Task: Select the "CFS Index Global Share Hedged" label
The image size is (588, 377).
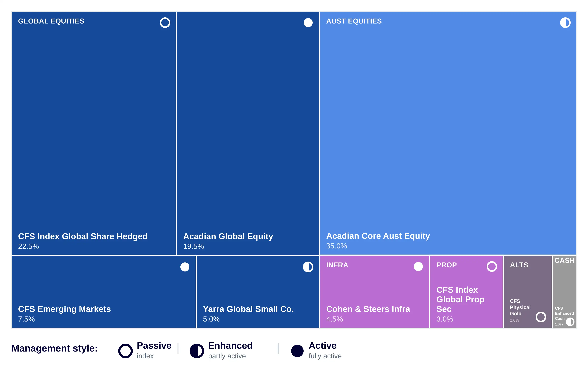Action: pos(83,236)
